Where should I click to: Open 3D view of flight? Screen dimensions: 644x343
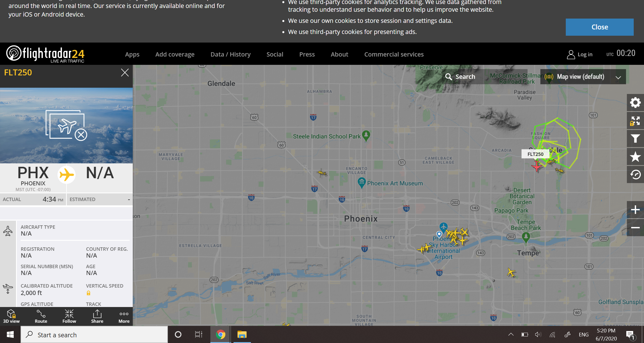[x=11, y=316]
